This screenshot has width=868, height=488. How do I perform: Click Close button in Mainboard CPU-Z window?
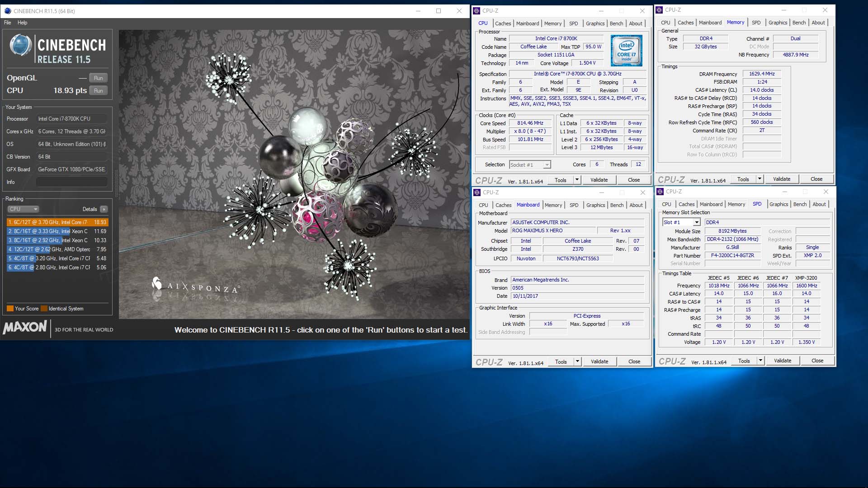[x=634, y=361]
